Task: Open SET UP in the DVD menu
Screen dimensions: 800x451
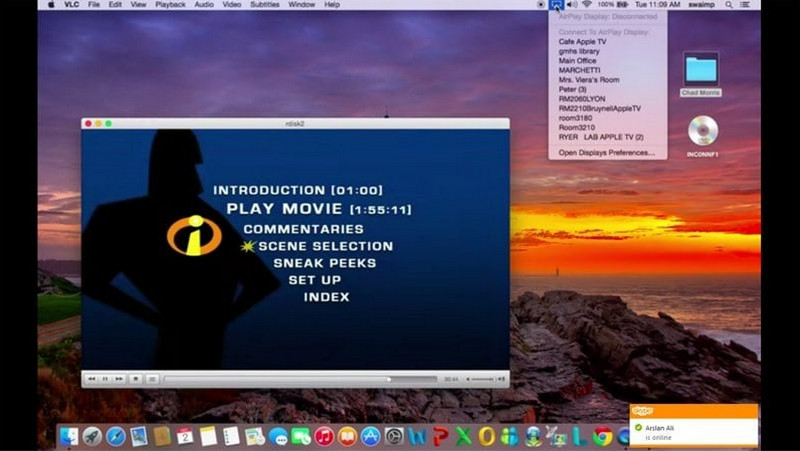Action: 315,280
